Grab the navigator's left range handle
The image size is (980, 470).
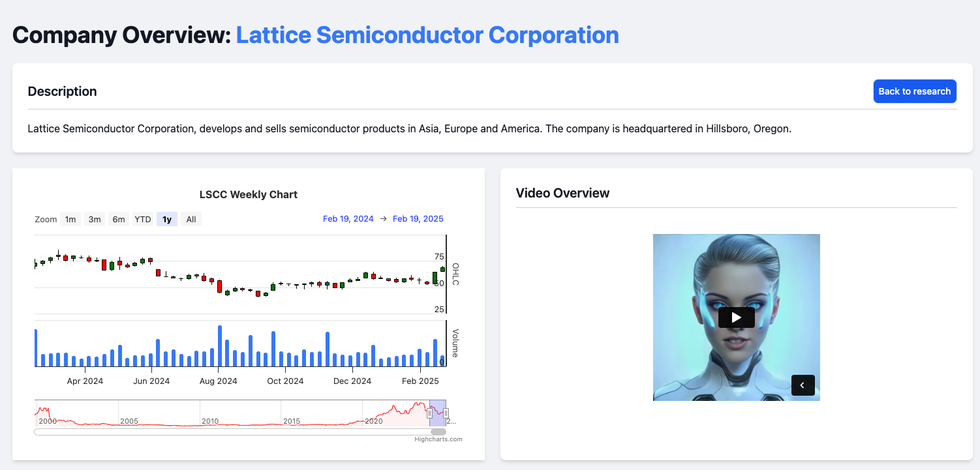tap(429, 413)
